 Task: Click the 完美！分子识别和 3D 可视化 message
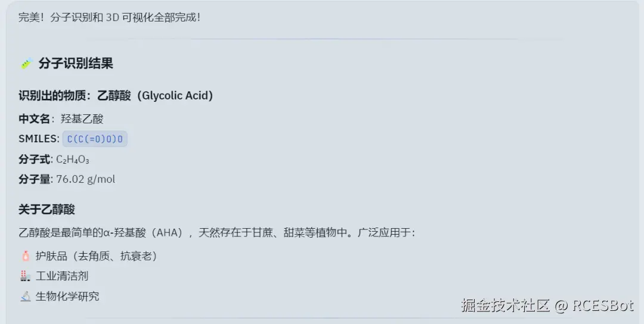click(x=109, y=18)
